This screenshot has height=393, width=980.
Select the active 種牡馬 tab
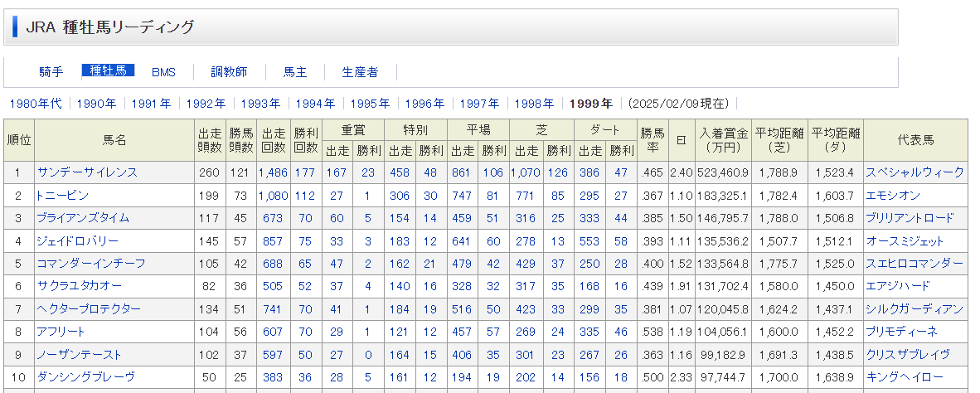pos(108,70)
